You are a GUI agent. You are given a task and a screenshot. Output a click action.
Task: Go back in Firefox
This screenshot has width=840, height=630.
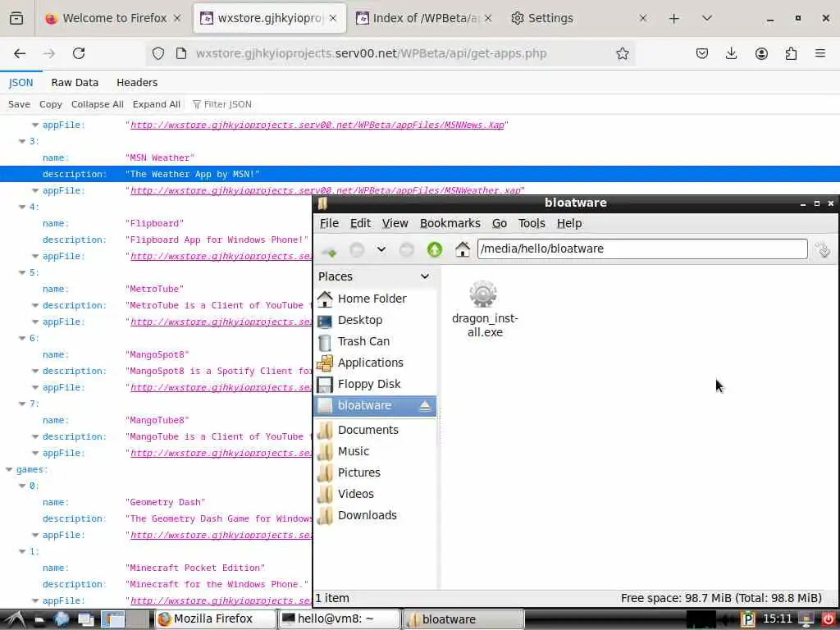point(20,53)
